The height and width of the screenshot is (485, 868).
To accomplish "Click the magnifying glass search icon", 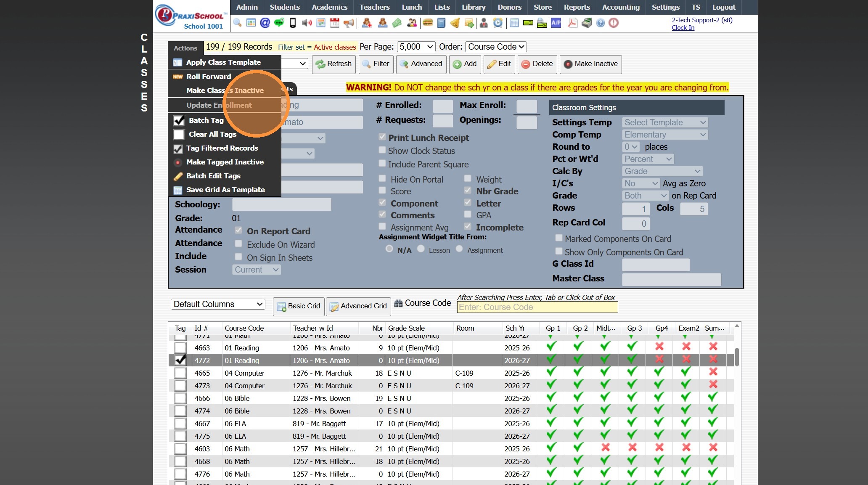I will point(238,23).
